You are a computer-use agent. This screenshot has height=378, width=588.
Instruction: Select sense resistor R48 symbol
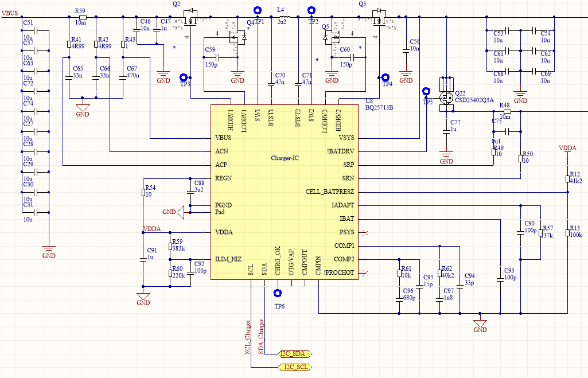pos(507,111)
